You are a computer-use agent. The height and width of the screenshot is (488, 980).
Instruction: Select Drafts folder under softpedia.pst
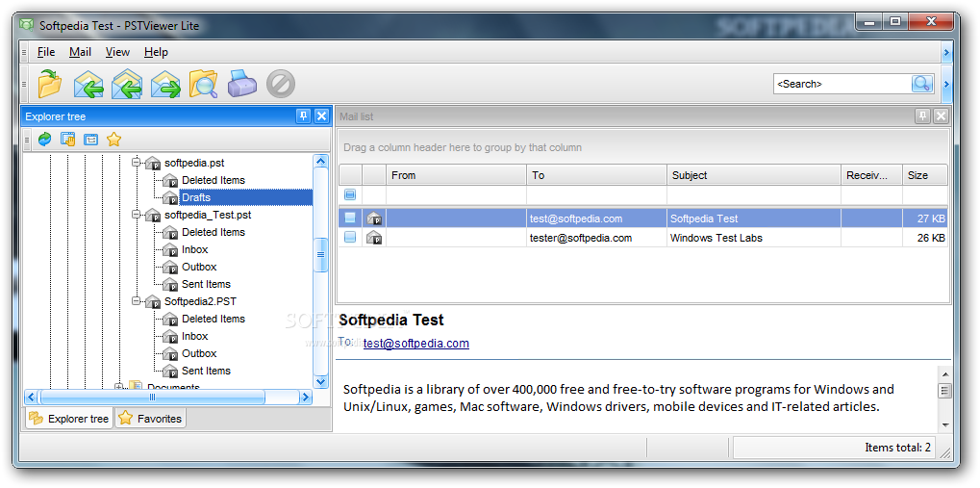(196, 197)
